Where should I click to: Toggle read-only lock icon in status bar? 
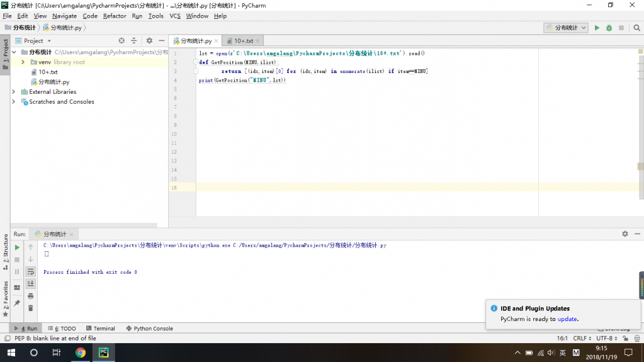click(x=625, y=339)
